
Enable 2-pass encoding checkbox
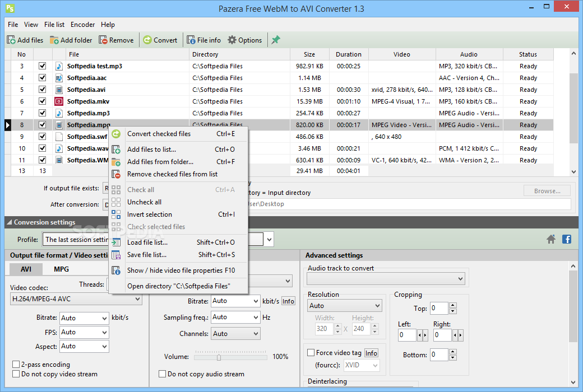pyautogui.click(x=16, y=364)
